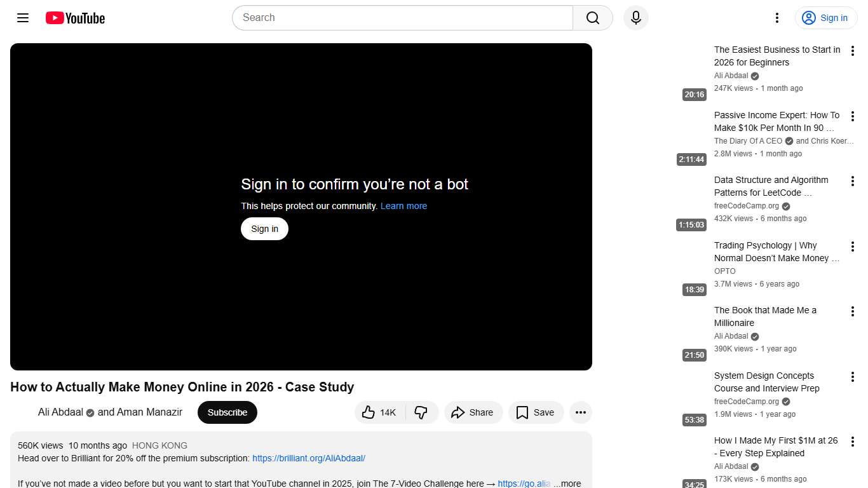This screenshot has height=488, width=868.
Task: Click the search magnifying glass icon
Action: [x=592, y=18]
